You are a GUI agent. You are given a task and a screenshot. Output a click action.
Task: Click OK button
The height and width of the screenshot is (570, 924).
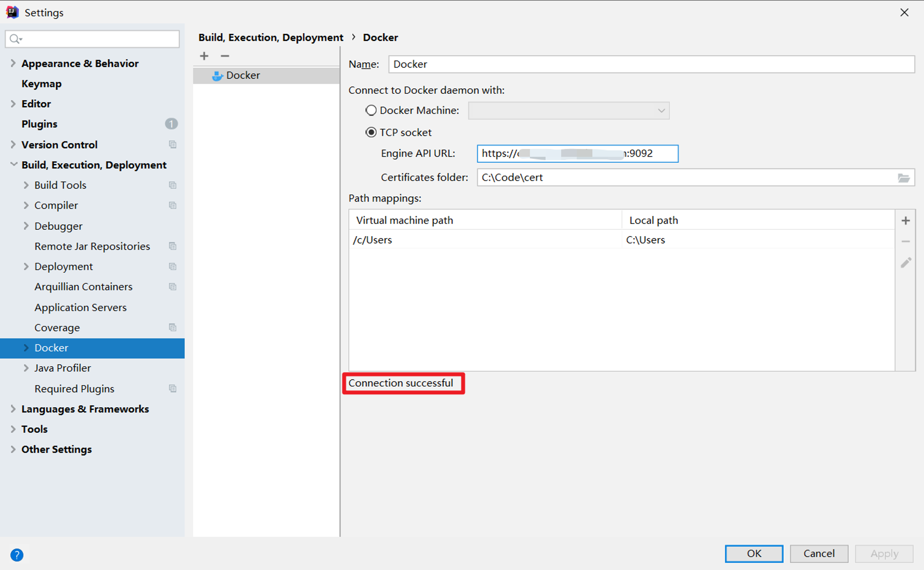[754, 554]
